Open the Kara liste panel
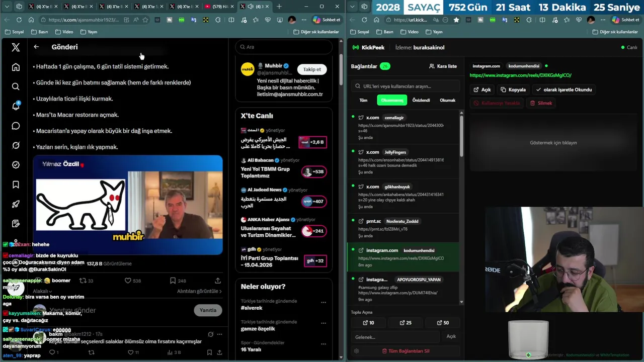Image resolution: width=644 pixels, height=362 pixels. click(x=443, y=66)
